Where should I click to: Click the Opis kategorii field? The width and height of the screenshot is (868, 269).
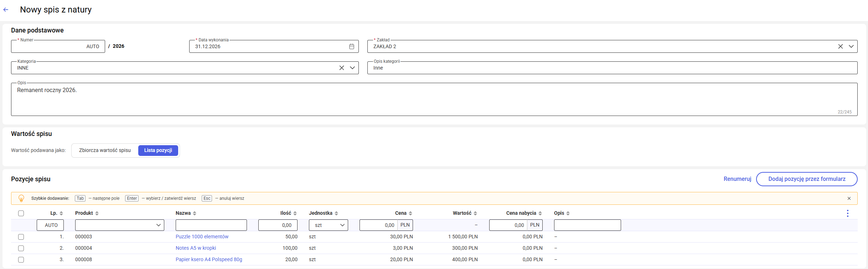click(612, 68)
